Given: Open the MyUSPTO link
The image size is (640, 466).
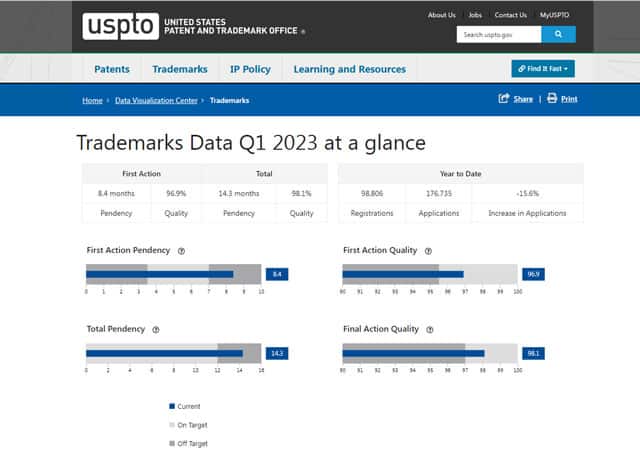Looking at the screenshot, I should (x=557, y=15).
